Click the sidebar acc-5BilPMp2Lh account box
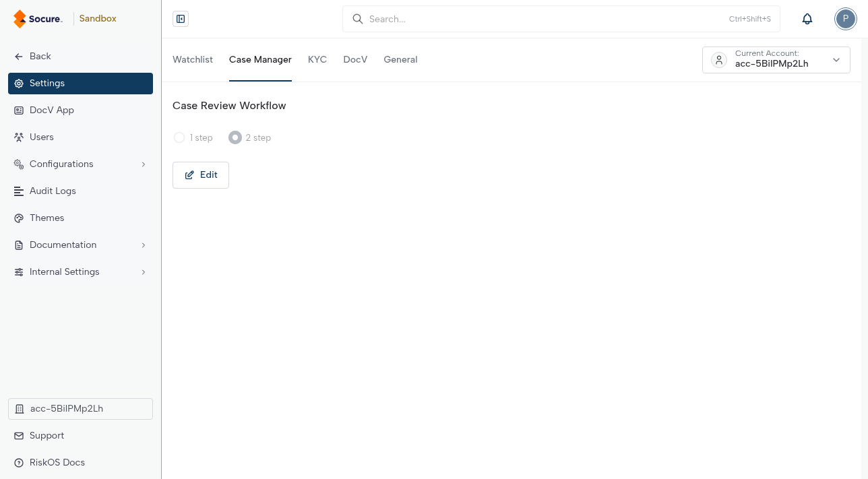 (80, 409)
